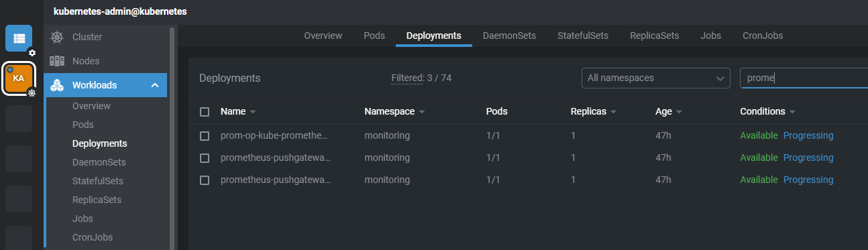The image size is (868, 250).
Task: Click the empty hotbar slot below KA
Action: coord(19,119)
